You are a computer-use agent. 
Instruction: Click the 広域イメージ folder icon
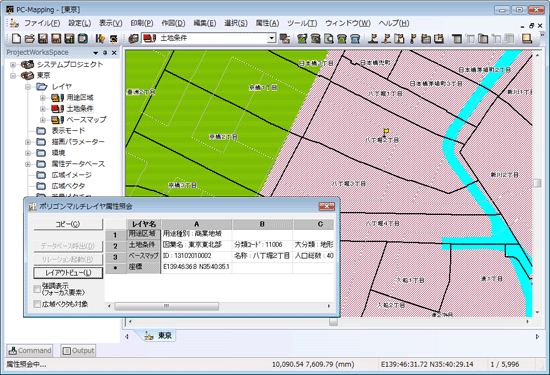41,175
